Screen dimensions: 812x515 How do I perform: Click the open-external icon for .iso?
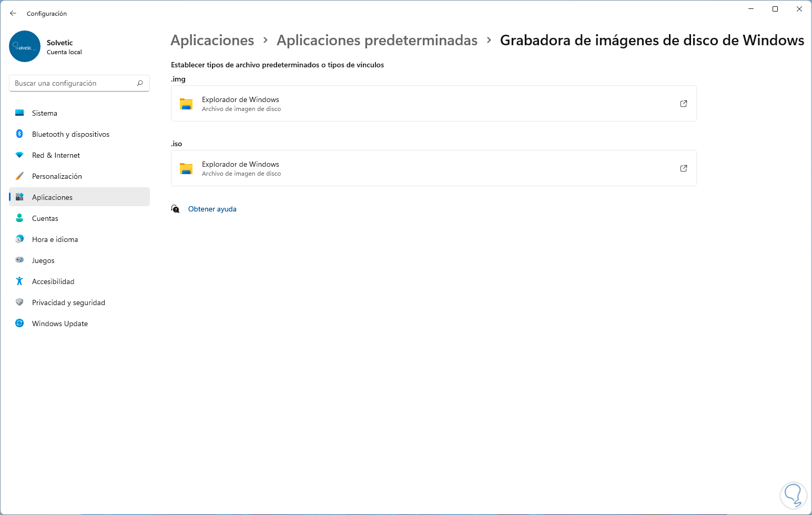point(684,168)
